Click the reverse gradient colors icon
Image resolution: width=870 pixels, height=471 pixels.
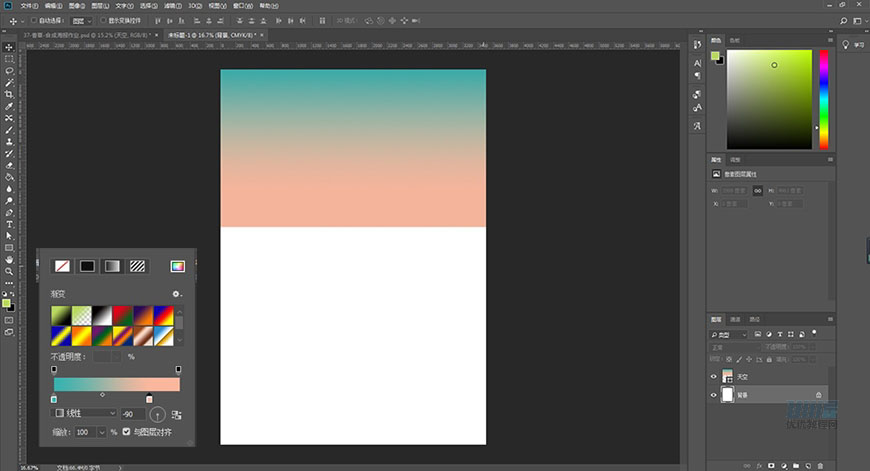(177, 414)
